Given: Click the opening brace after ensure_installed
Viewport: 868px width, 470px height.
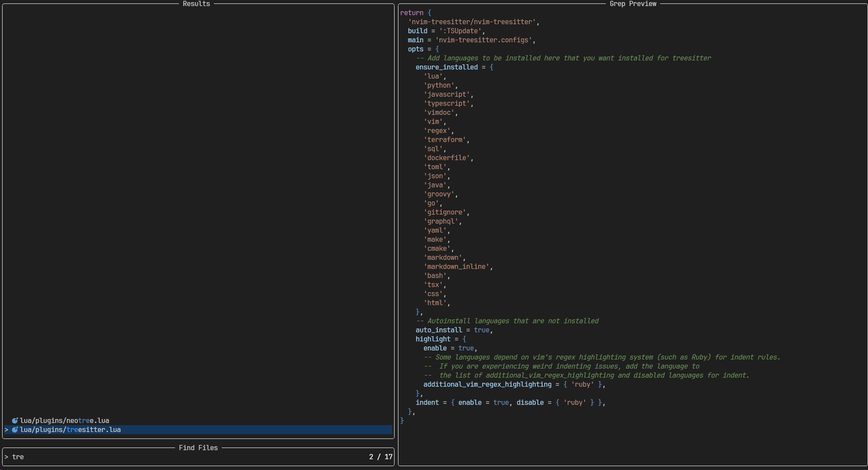Looking at the screenshot, I should click(x=492, y=67).
